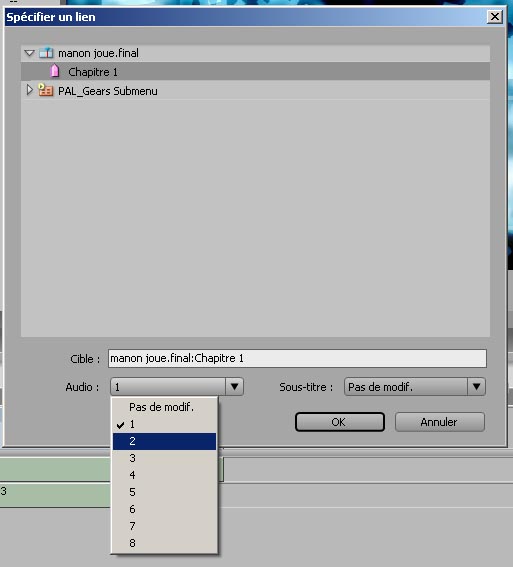Viewport: 513px width, 567px height.
Task: Close the Spécifier un lien dialog
Action: click(495, 17)
